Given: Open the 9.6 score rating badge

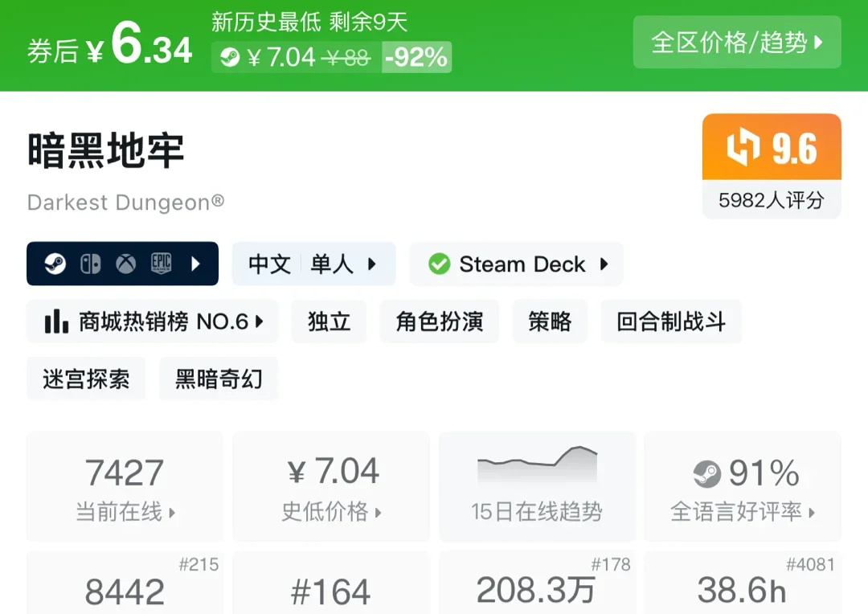Looking at the screenshot, I should coord(771,166).
